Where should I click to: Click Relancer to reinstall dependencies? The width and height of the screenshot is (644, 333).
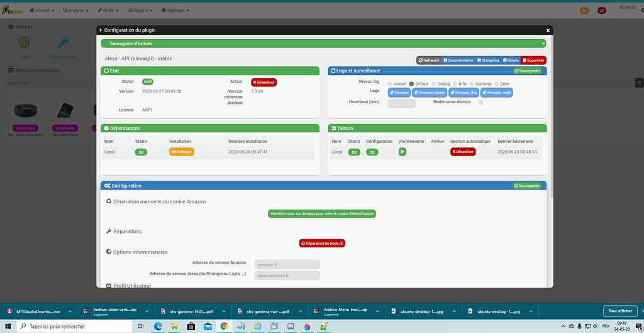(x=182, y=152)
